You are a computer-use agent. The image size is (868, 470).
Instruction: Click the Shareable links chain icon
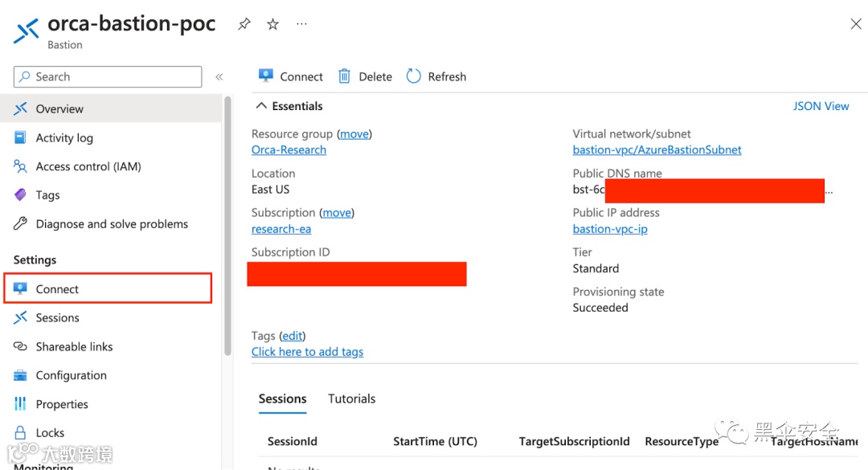pyautogui.click(x=20, y=346)
